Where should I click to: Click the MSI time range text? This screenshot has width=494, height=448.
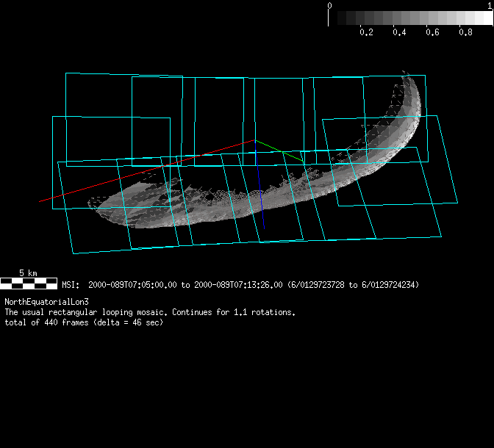[x=240, y=284]
